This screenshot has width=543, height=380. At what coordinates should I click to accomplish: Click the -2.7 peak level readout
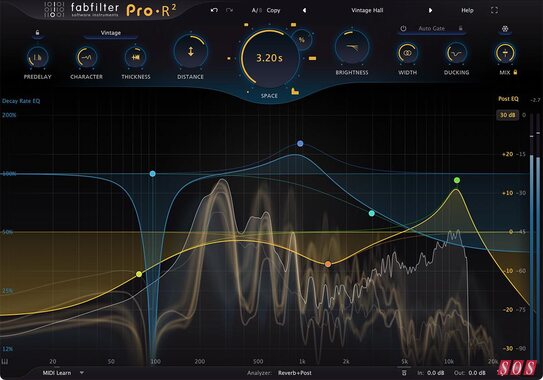tap(535, 100)
